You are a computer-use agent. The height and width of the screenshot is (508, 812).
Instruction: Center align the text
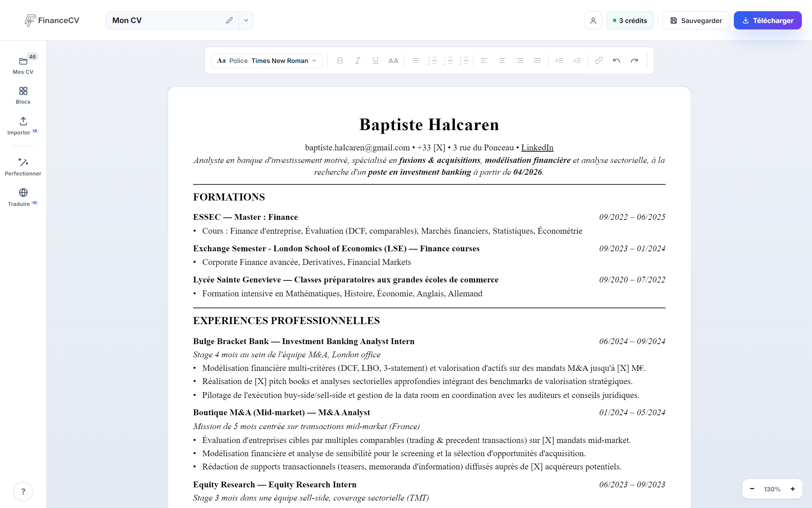point(502,61)
